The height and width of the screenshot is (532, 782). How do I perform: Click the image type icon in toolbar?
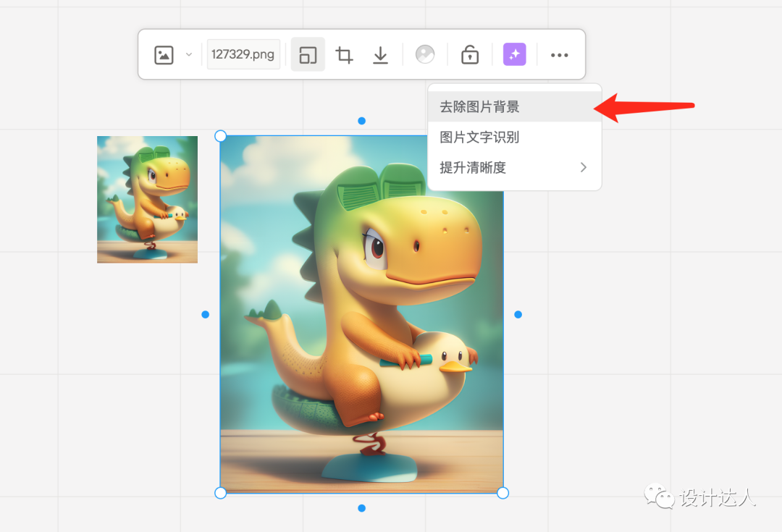coord(164,55)
